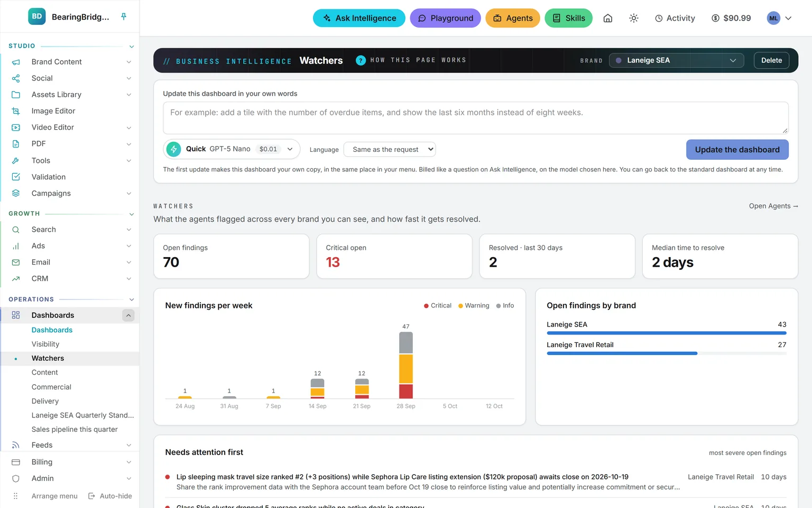Collapse the Dashboards sidebar group
The width and height of the screenshot is (812, 508).
128,315
